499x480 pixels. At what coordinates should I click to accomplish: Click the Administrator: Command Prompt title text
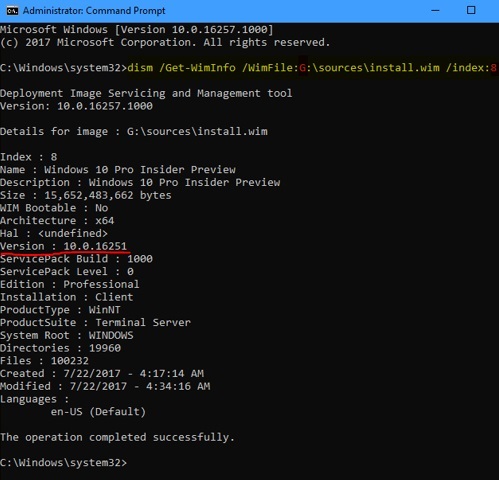94,11
